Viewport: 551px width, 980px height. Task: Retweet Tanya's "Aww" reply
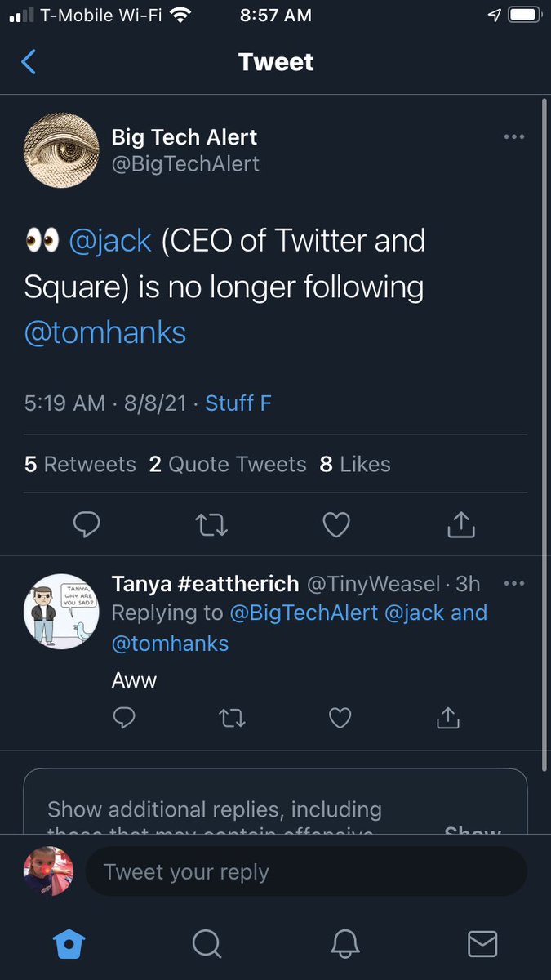[x=232, y=718]
